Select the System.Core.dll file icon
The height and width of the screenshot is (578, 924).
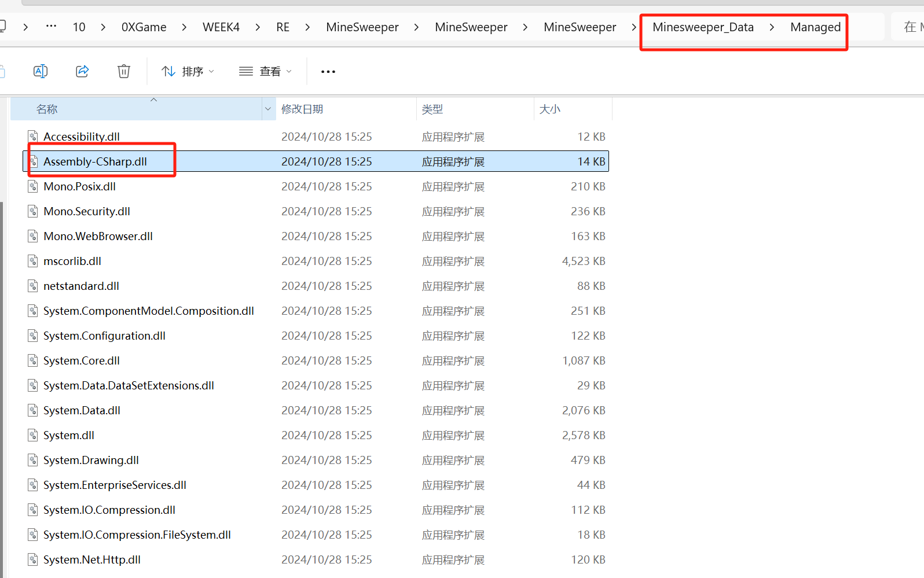pos(34,360)
